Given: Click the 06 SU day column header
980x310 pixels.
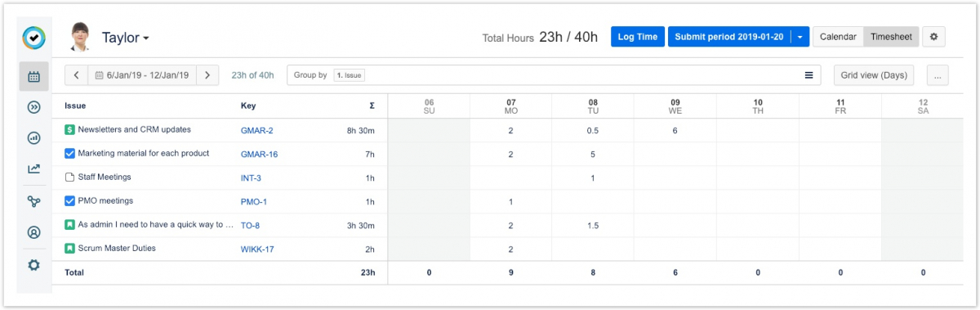Looking at the screenshot, I should point(429,106).
